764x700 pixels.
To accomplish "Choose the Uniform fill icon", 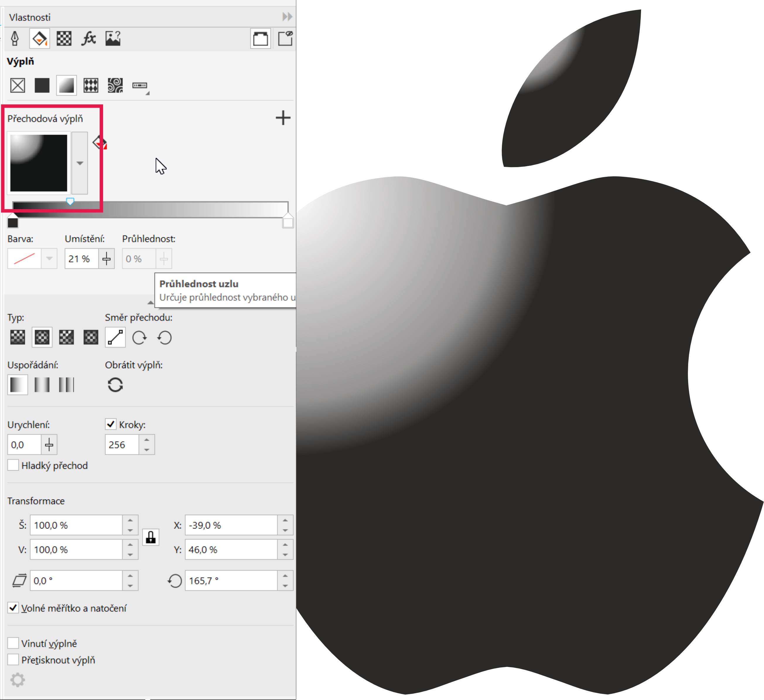I will coord(42,85).
